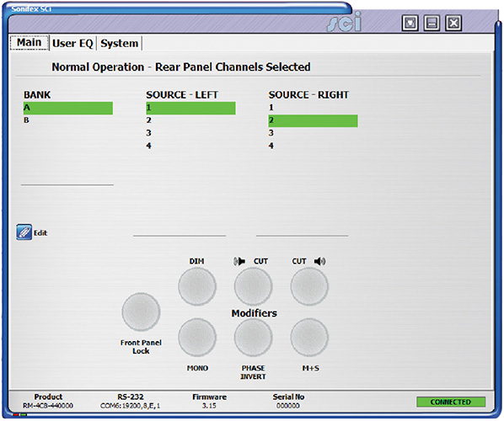
Task: Select Source Left channel 4
Action: pyautogui.click(x=190, y=146)
